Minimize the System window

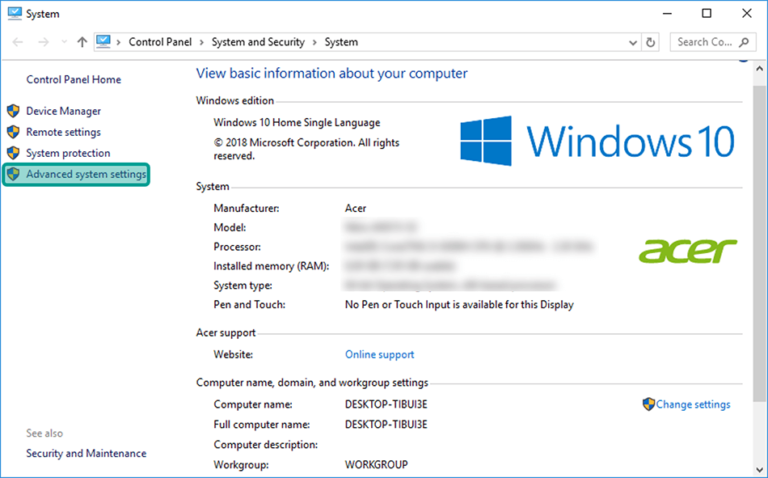pyautogui.click(x=667, y=14)
